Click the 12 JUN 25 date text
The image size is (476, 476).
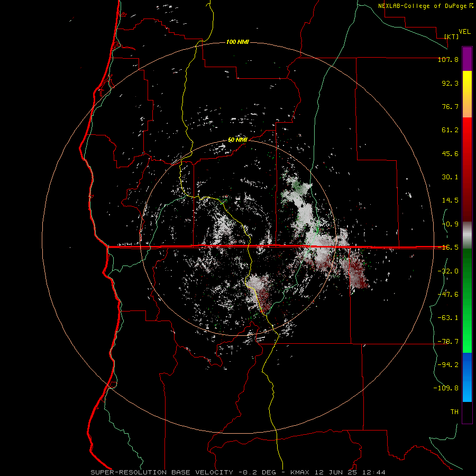(x=335, y=472)
